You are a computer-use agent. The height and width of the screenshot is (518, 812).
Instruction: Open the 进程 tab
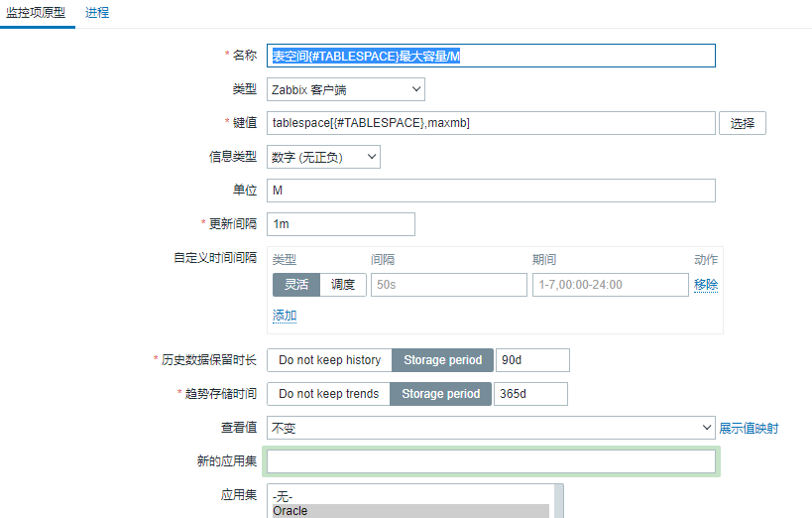pos(97,13)
